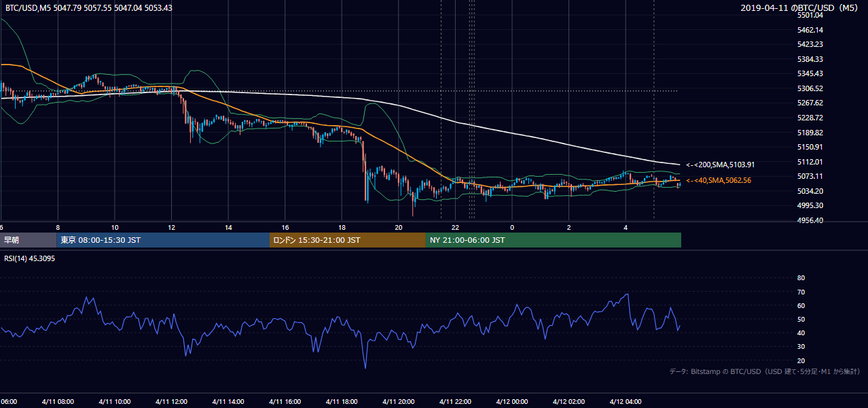Click bottom time label 4/11 16:00
Screen dimensions: 868x408
coord(285,402)
